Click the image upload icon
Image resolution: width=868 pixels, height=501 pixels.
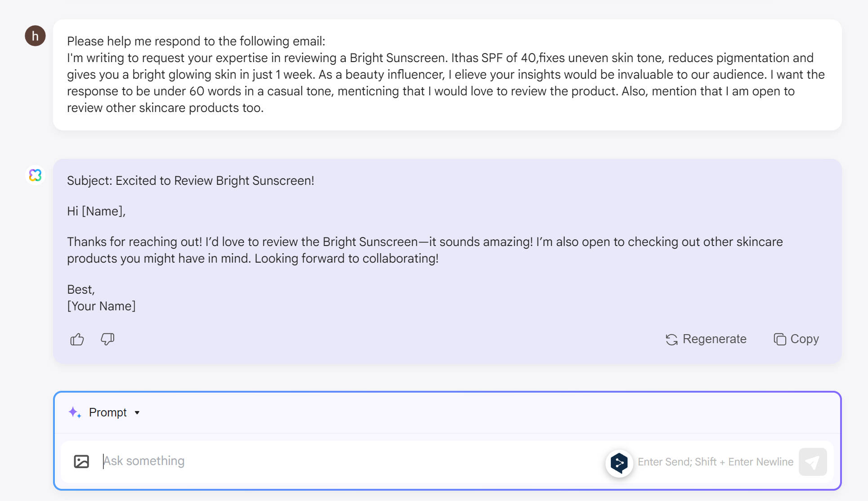pyautogui.click(x=81, y=461)
